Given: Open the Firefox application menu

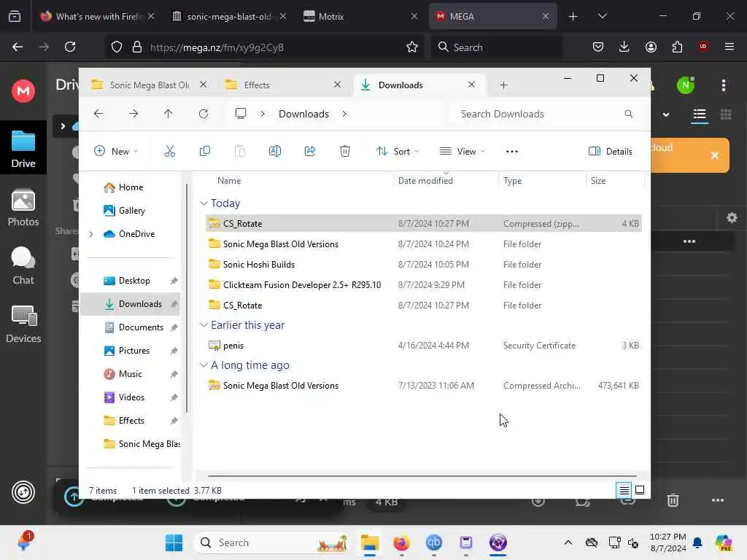Looking at the screenshot, I should (x=729, y=47).
